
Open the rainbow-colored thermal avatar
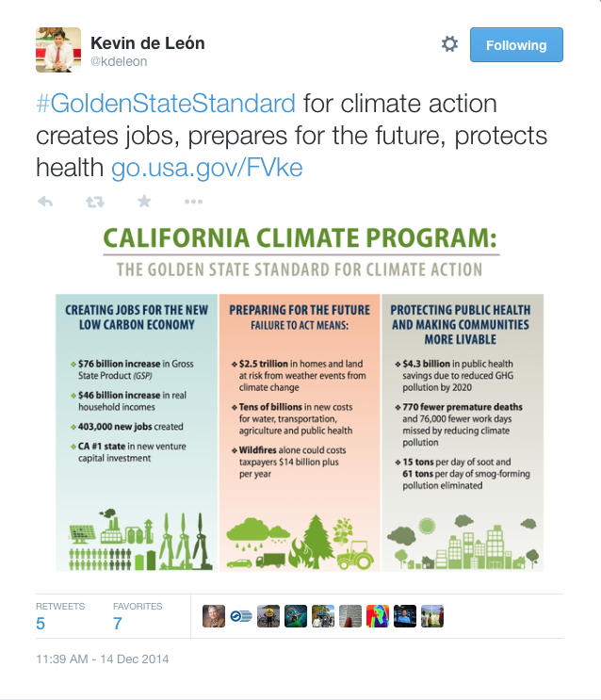tap(378, 616)
